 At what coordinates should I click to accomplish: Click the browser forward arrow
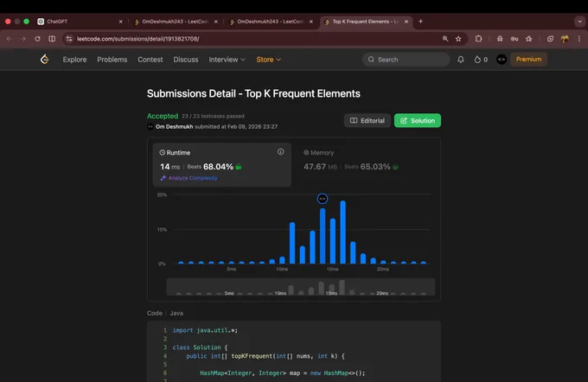23,39
